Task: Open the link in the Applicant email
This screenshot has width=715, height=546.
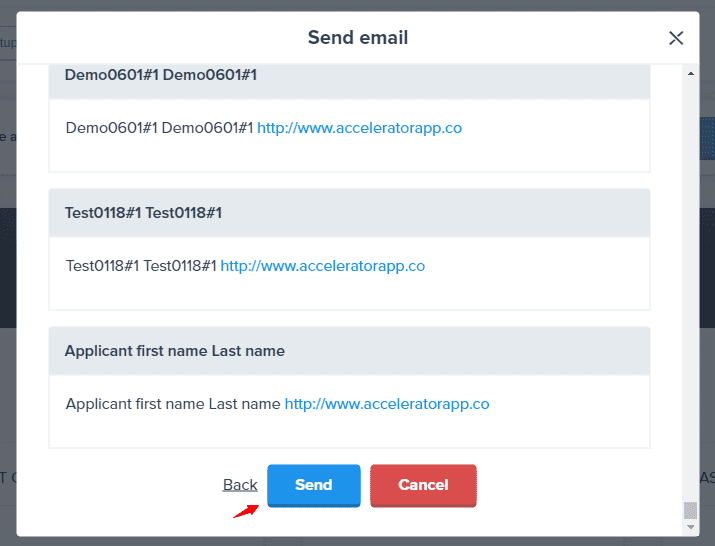Action: (387, 404)
